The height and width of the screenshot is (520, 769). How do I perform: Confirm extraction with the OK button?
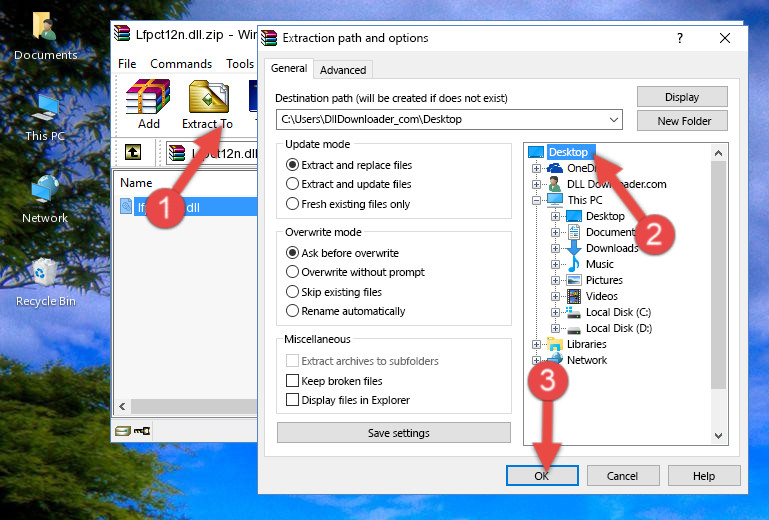pyautogui.click(x=542, y=476)
